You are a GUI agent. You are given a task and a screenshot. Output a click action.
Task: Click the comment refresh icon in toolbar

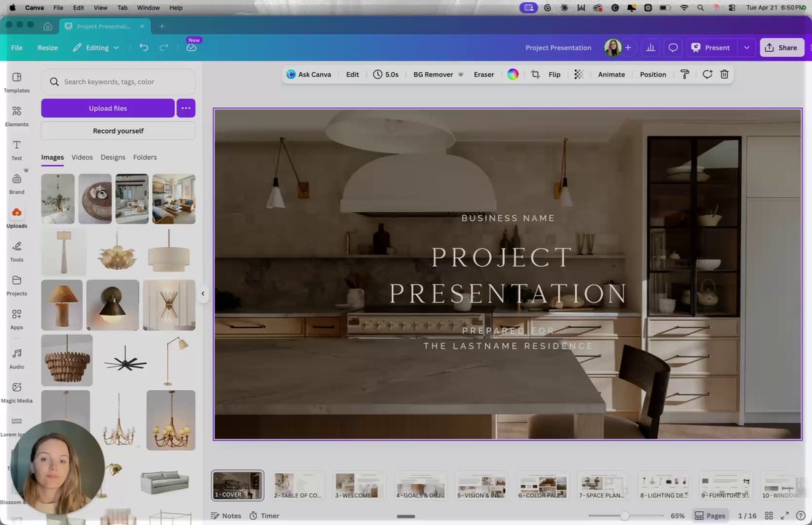(x=707, y=74)
